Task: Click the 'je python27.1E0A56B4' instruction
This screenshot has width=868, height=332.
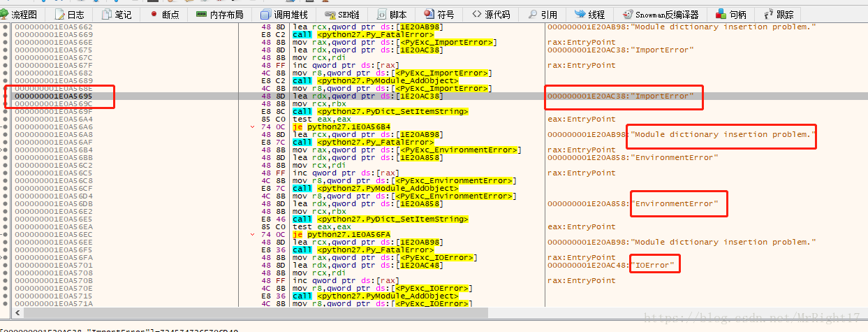Action: click(x=341, y=127)
